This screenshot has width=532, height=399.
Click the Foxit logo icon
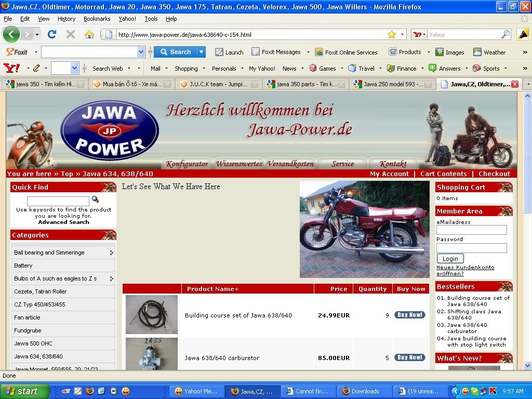point(17,52)
